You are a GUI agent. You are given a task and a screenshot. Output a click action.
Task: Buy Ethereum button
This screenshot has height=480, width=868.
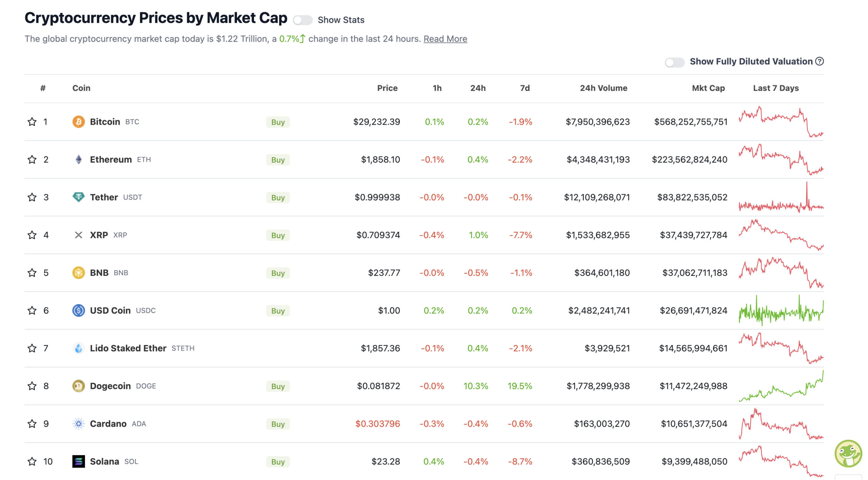coord(278,160)
